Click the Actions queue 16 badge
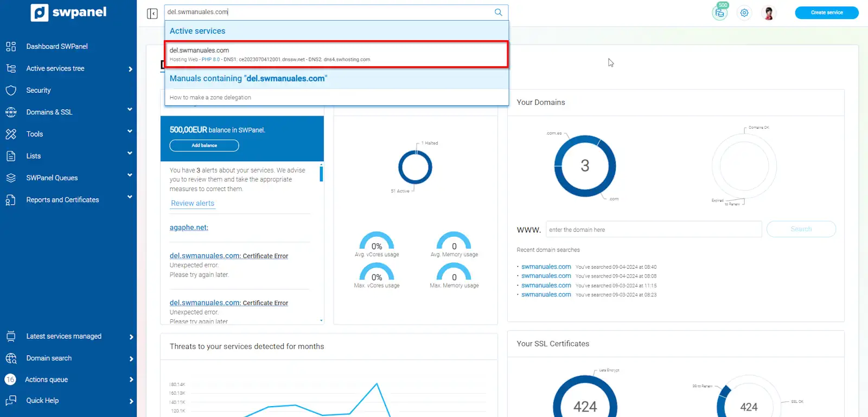The height and width of the screenshot is (417, 868). point(10,380)
